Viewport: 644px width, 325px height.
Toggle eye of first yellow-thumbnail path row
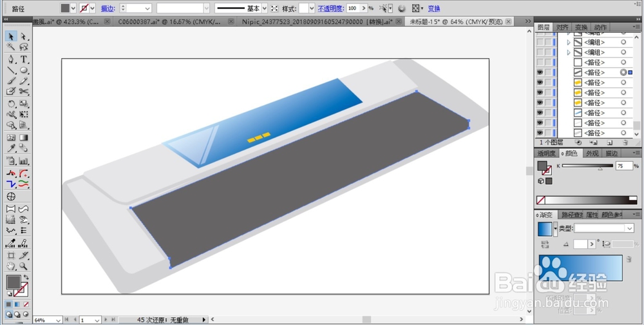click(540, 83)
